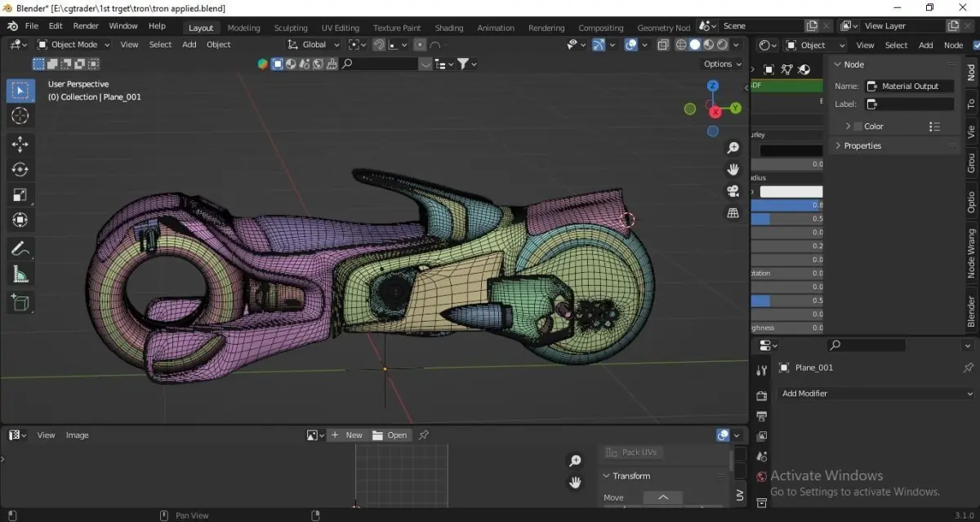Image resolution: width=980 pixels, height=522 pixels.
Task: Choose the Measure tool
Action: (x=20, y=274)
